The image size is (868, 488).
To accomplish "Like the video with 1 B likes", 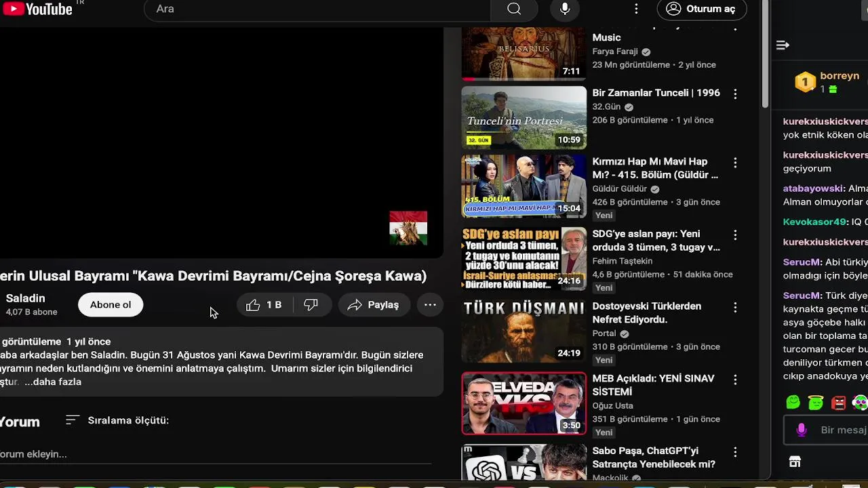I will pyautogui.click(x=264, y=305).
